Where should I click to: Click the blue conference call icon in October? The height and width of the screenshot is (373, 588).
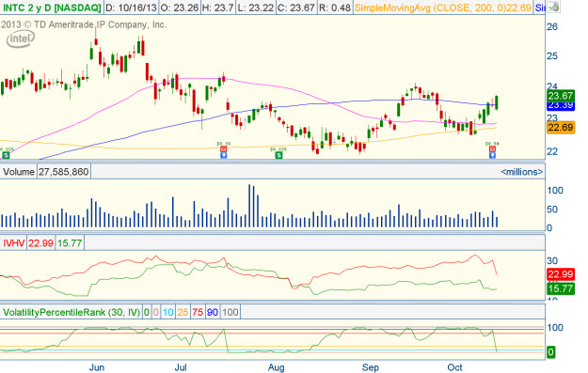pos(492,155)
